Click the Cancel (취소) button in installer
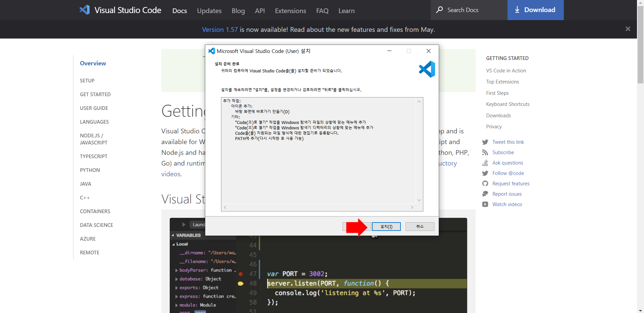Image resolution: width=644 pixels, height=313 pixels. tap(420, 227)
